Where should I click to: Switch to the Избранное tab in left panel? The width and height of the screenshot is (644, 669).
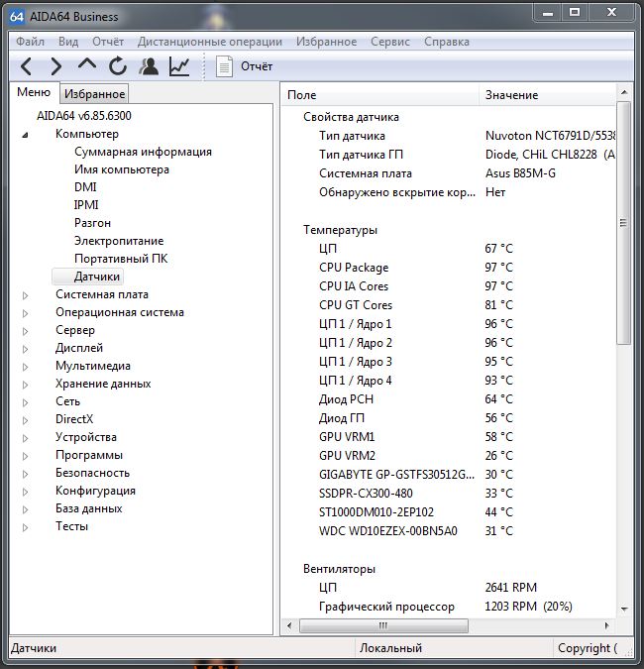coord(95,94)
